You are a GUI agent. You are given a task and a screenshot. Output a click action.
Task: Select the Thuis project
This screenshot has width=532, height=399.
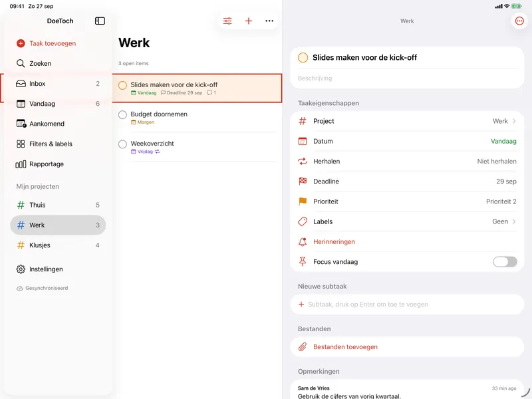(x=58, y=205)
